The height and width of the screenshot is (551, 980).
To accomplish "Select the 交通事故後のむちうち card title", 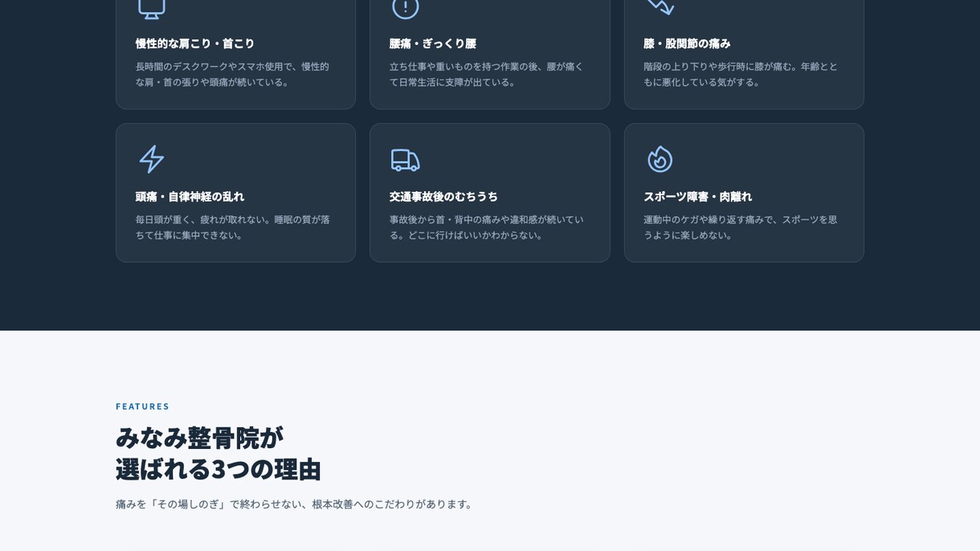I will 443,196.
